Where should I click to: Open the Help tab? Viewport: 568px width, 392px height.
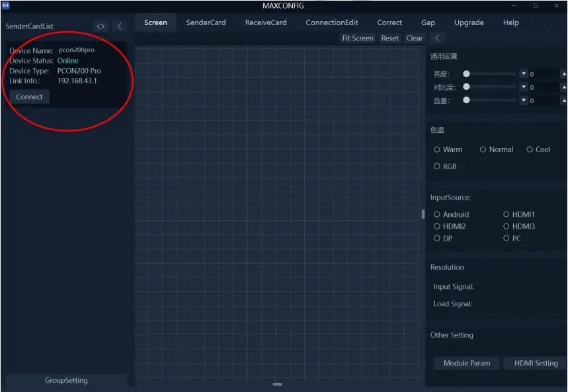(x=510, y=22)
